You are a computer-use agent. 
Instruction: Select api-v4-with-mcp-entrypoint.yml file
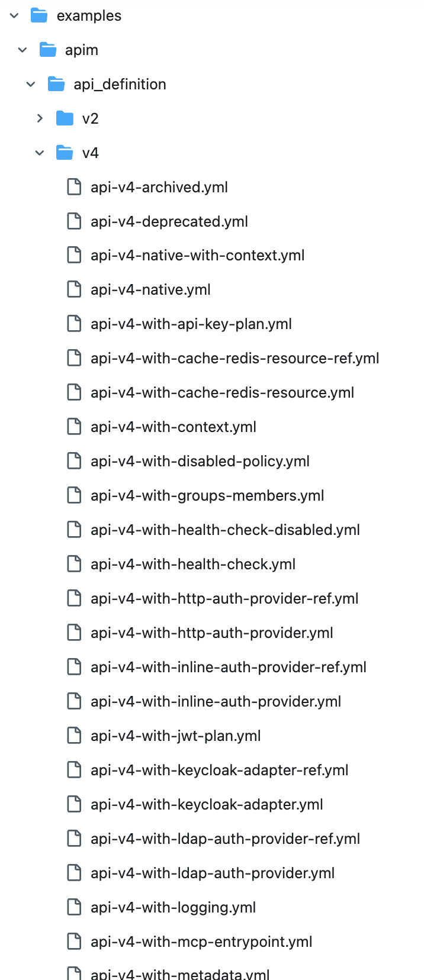(201, 942)
